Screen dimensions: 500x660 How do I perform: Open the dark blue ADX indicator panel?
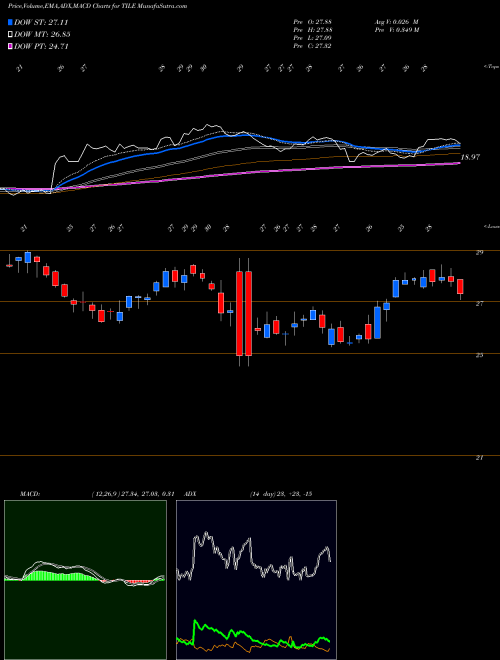tap(256, 580)
